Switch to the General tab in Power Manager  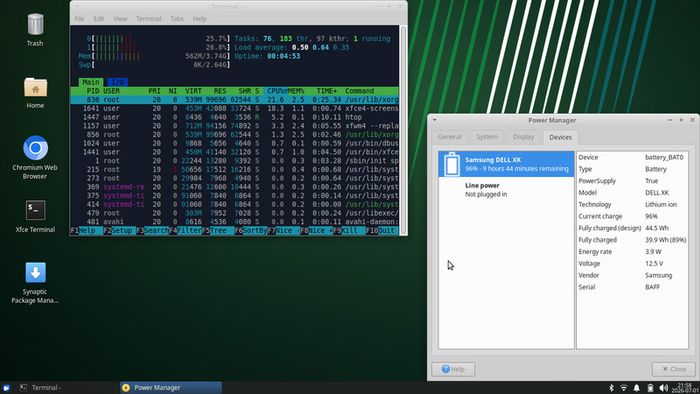pos(450,137)
